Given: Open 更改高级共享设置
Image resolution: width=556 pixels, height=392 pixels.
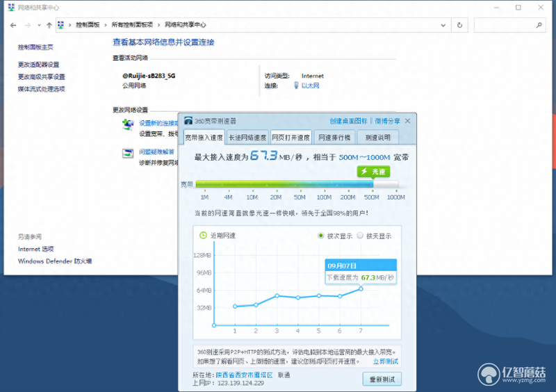Looking at the screenshot, I should 42,76.
